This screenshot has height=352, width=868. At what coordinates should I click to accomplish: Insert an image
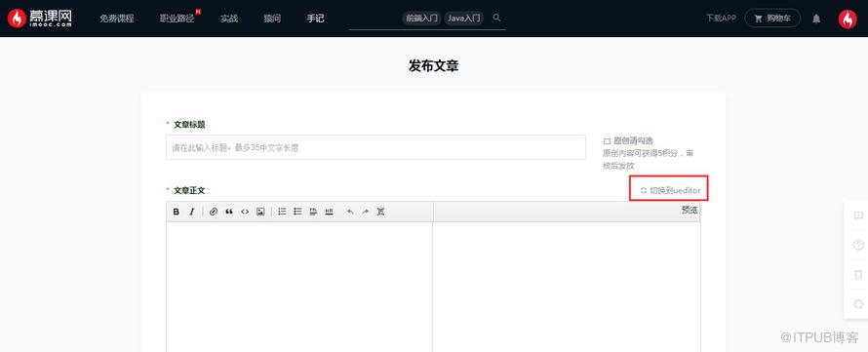point(260,212)
